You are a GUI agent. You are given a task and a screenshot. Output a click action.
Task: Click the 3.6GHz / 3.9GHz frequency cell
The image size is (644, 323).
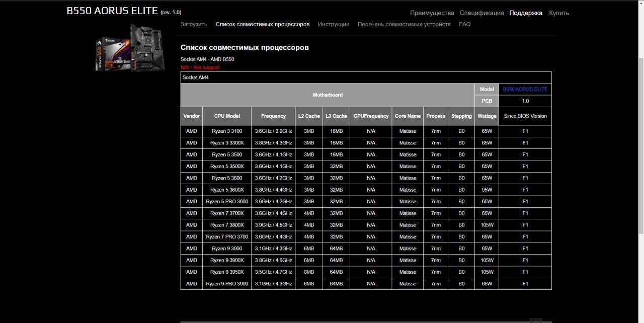(x=273, y=131)
